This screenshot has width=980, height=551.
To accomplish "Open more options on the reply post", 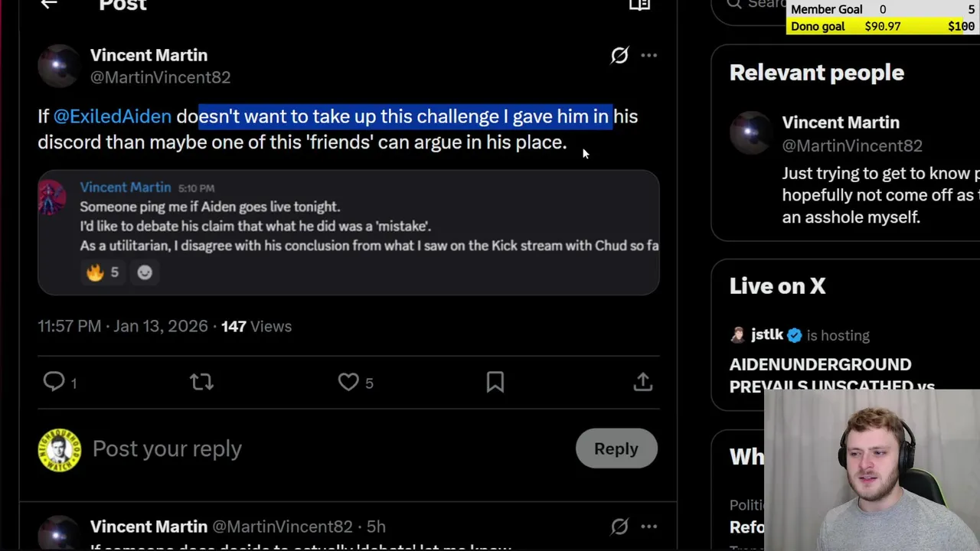I will tap(648, 527).
